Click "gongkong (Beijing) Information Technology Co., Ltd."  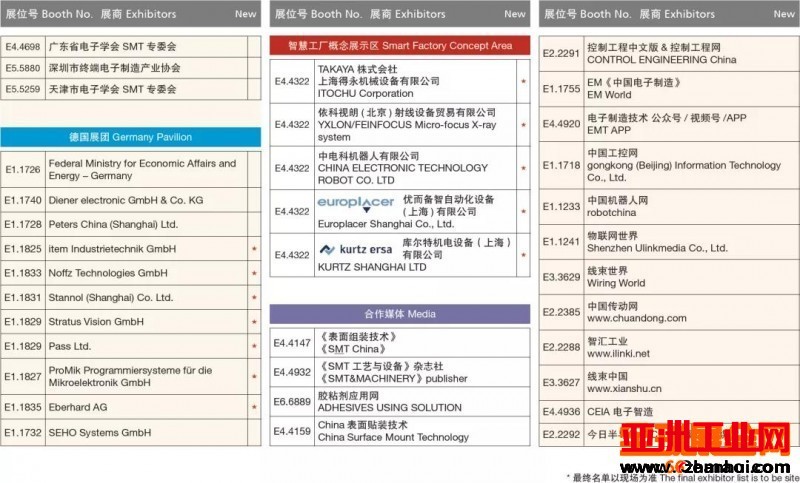(684, 171)
